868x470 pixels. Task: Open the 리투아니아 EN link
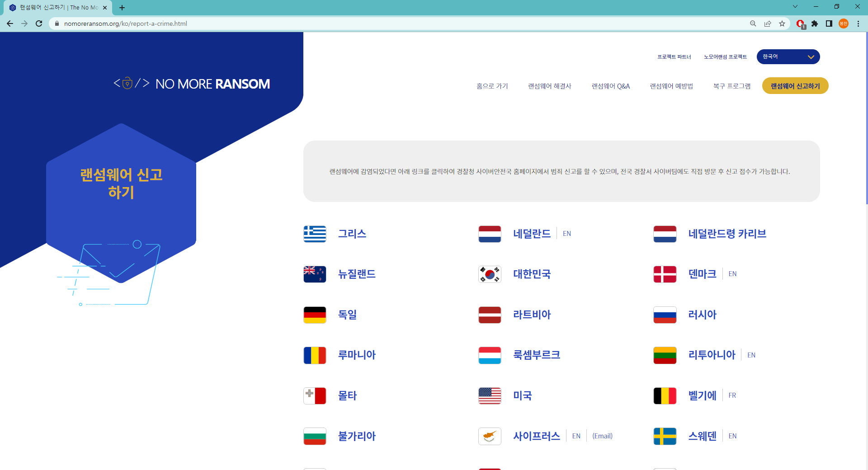coord(751,355)
